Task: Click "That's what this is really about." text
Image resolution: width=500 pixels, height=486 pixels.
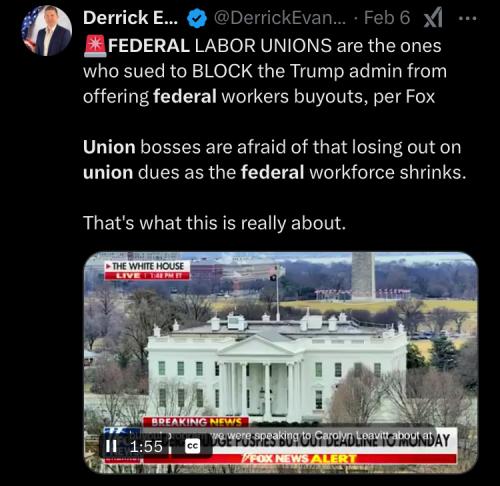Action: 215,223
